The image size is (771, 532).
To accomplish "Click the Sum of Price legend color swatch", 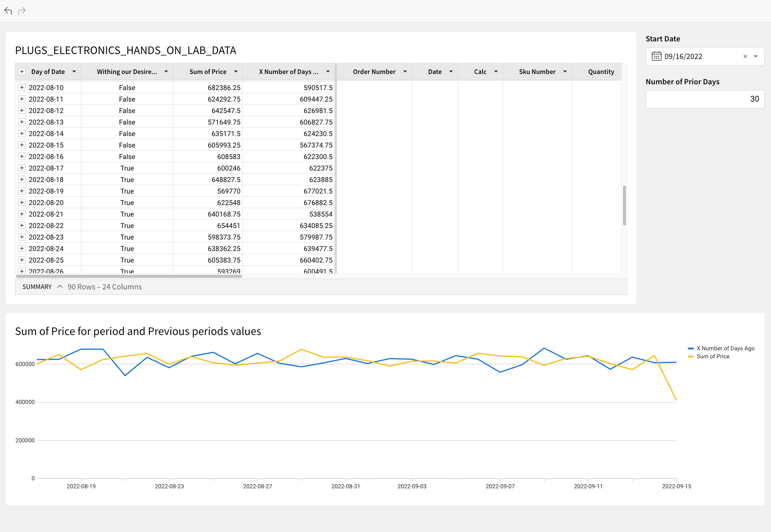I will point(690,356).
